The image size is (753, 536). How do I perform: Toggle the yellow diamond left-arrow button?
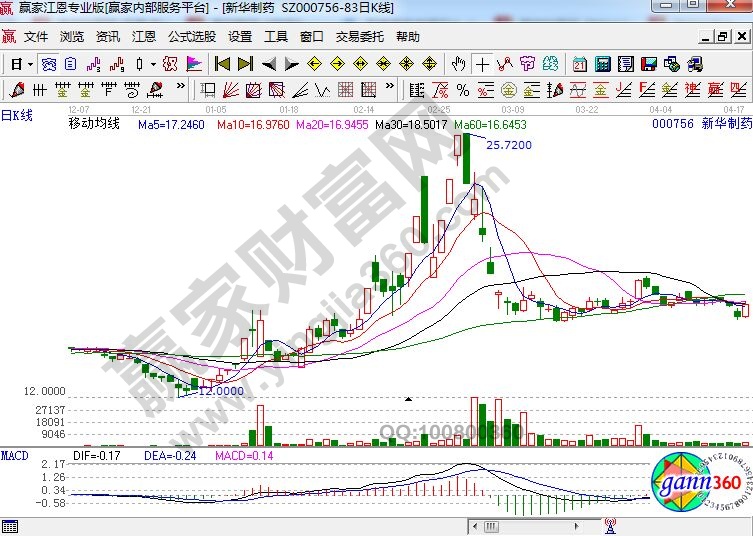pyautogui.click(x=314, y=64)
